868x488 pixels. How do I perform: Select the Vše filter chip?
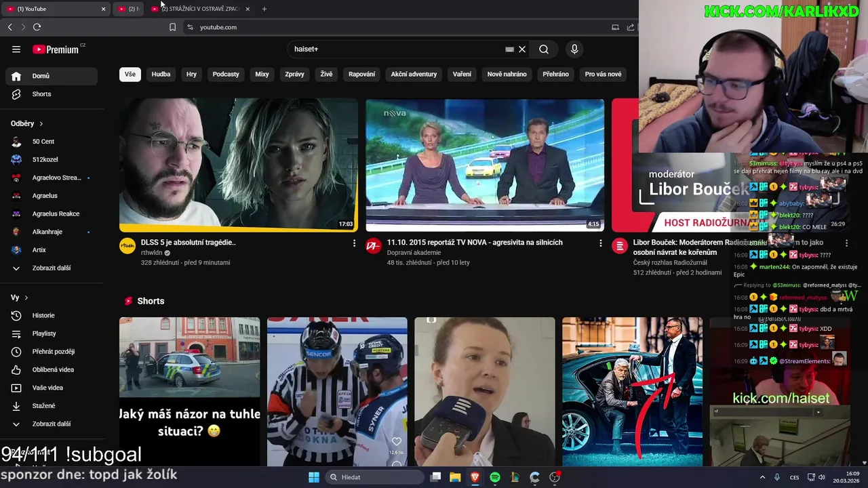point(130,75)
